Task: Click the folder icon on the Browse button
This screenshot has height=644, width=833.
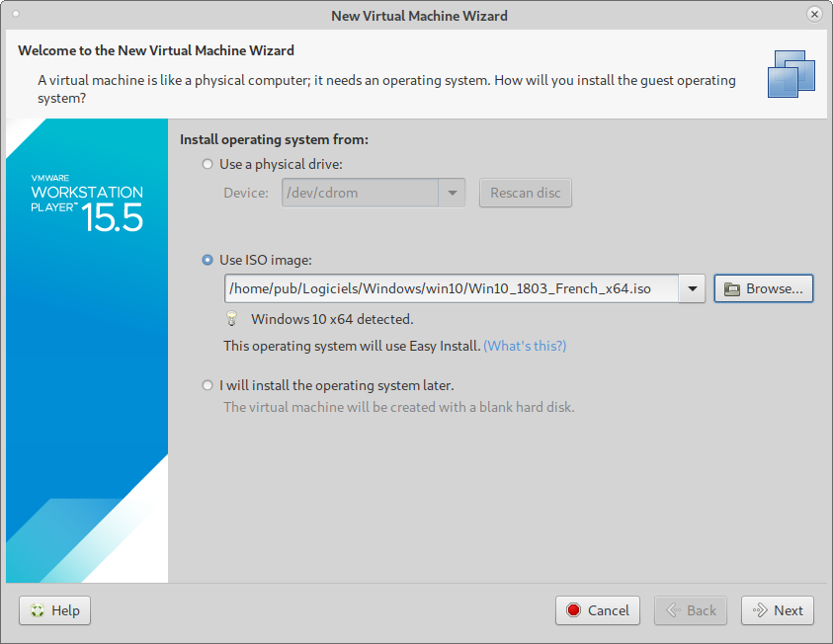Action: click(x=732, y=289)
